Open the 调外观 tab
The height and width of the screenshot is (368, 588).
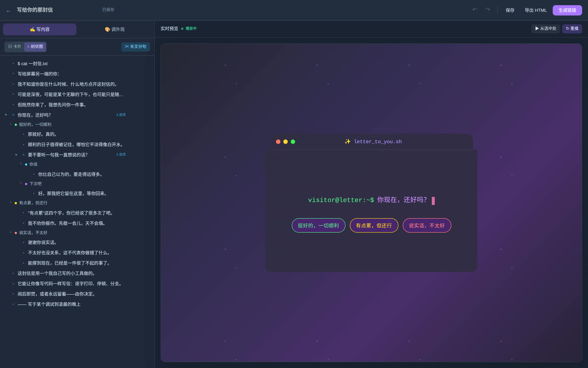pos(115,29)
